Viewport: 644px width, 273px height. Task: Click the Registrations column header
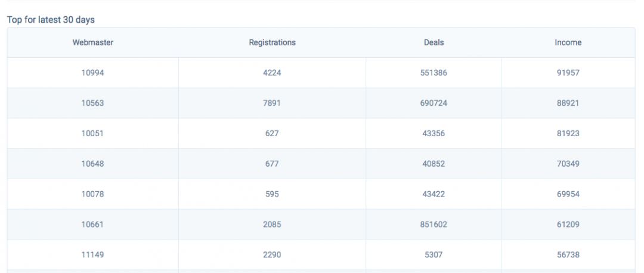[273, 42]
